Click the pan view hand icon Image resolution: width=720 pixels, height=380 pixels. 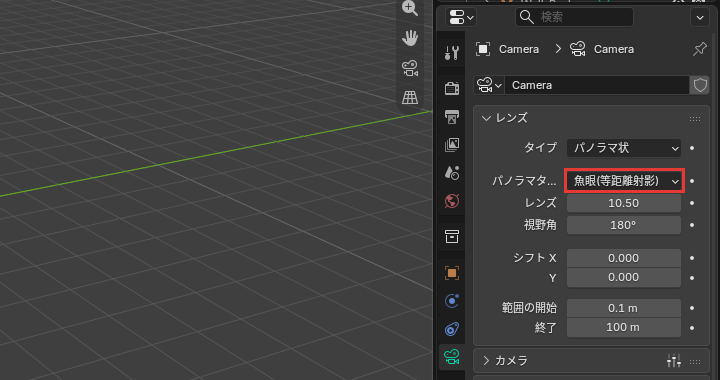[410, 38]
